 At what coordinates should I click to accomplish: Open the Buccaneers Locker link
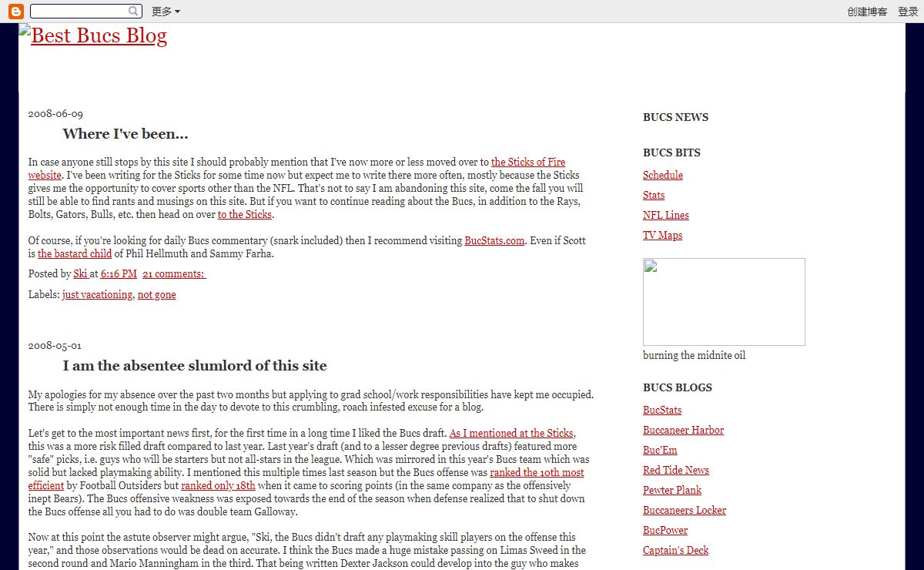coord(685,510)
